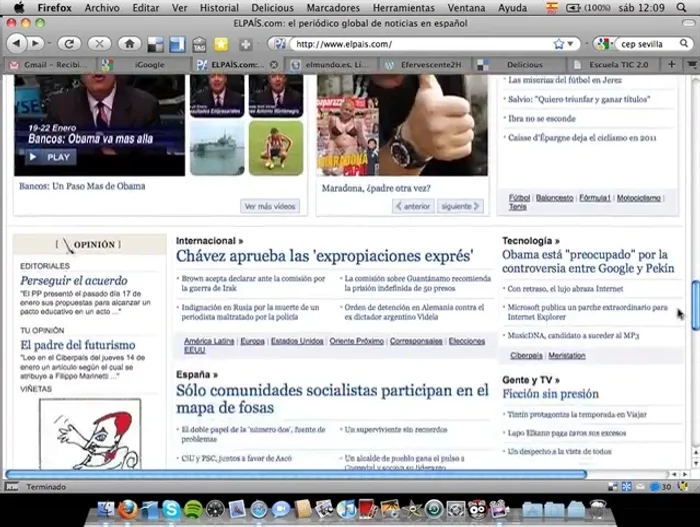Click the Delicious checkerboard toolbar icon

[x=155, y=44]
